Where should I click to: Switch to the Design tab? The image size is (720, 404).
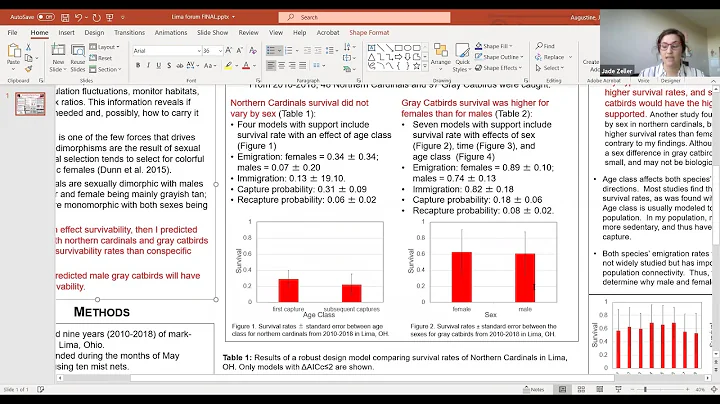tap(94, 33)
